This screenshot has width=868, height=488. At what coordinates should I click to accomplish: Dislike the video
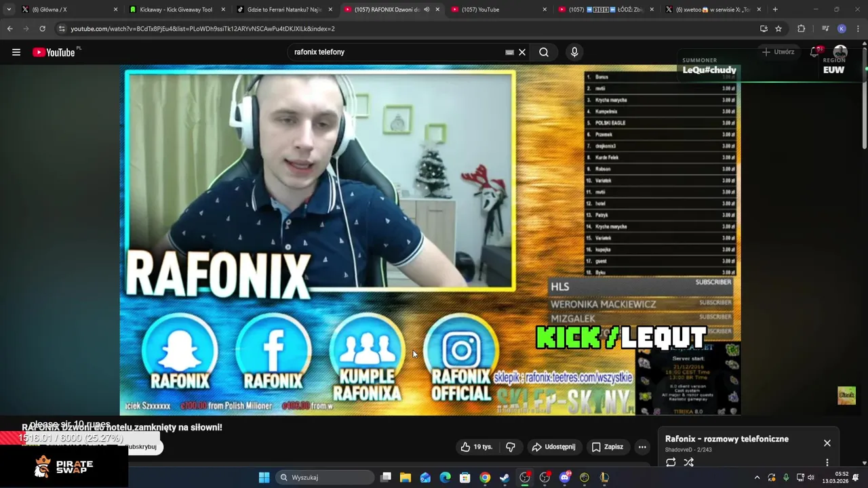pos(511,447)
